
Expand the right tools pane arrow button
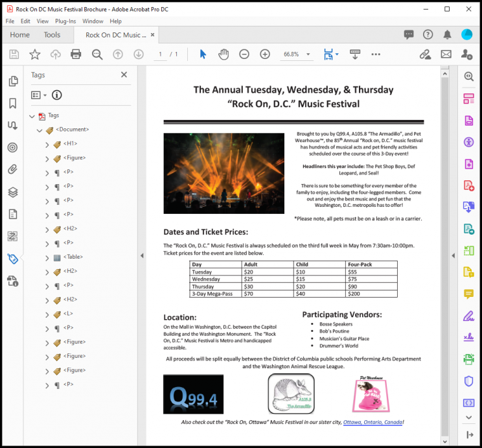pyautogui.click(x=470, y=434)
